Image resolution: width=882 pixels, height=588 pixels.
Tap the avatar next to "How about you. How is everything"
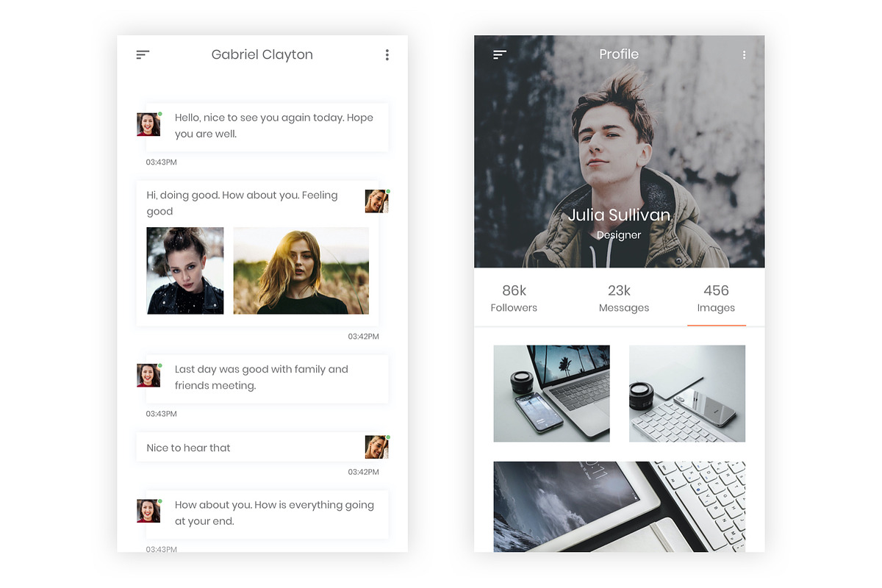[x=148, y=511]
